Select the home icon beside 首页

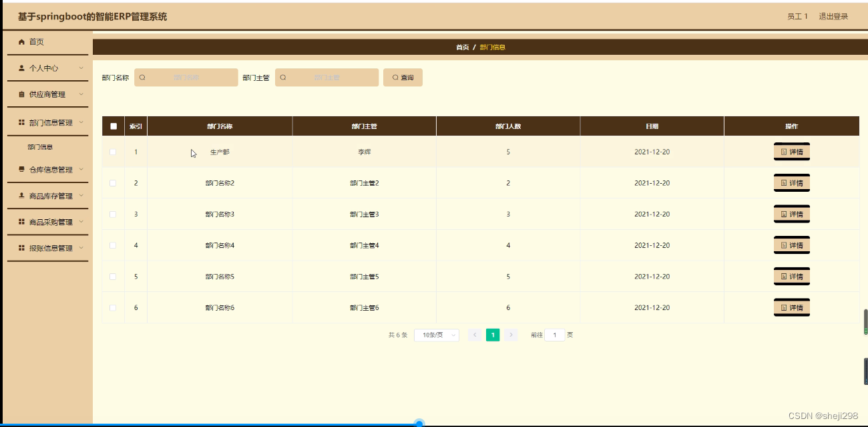21,42
